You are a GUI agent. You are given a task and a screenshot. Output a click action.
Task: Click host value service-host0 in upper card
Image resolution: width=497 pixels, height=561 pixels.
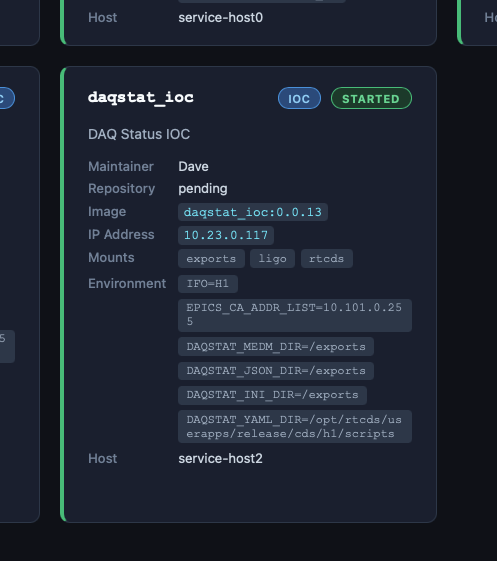[x=220, y=18]
